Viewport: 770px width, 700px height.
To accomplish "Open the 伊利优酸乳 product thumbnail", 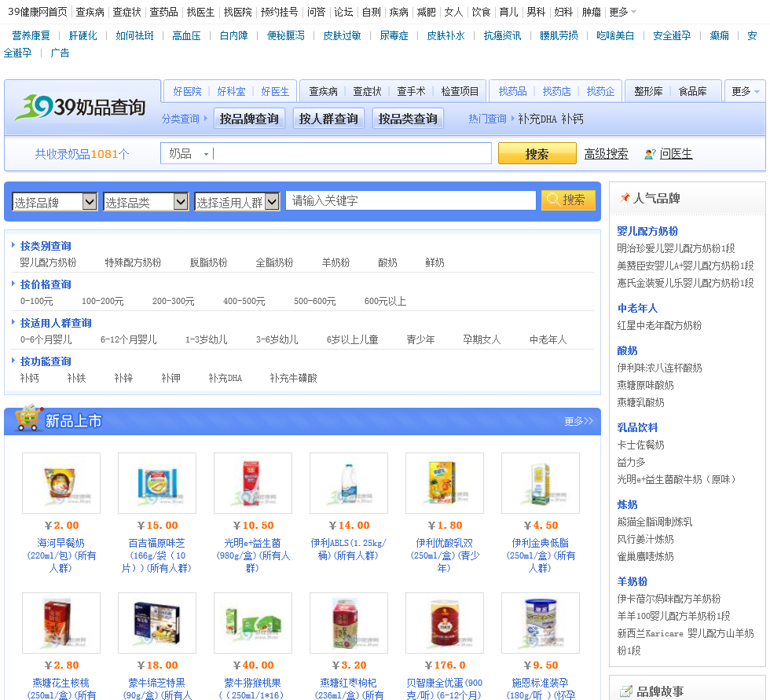I will (445, 483).
